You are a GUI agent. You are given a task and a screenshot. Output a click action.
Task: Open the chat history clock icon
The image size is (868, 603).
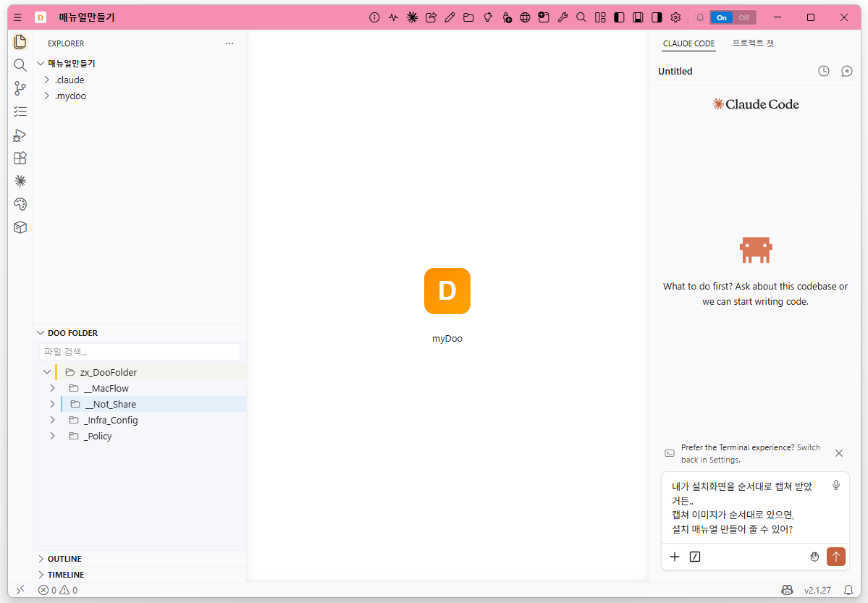pyautogui.click(x=824, y=71)
